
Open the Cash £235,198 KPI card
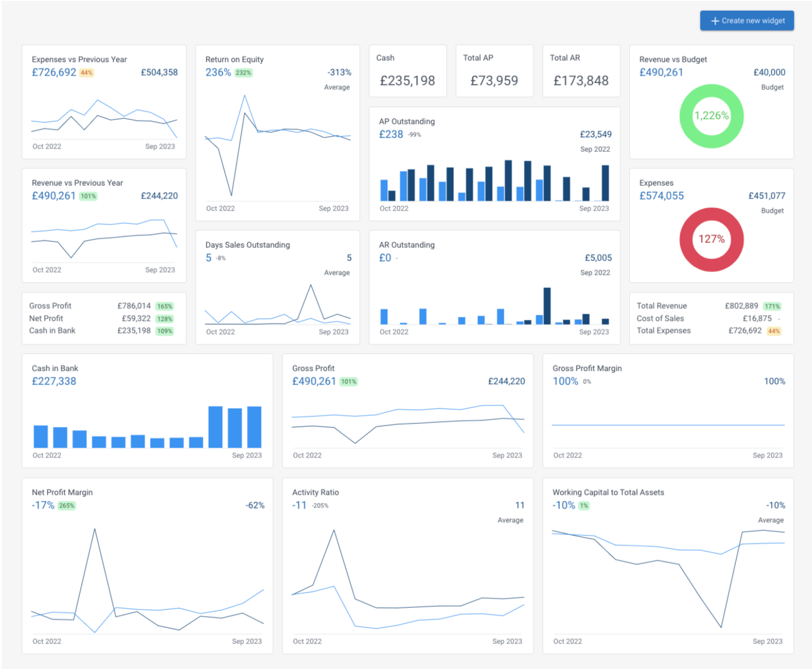[x=408, y=71]
